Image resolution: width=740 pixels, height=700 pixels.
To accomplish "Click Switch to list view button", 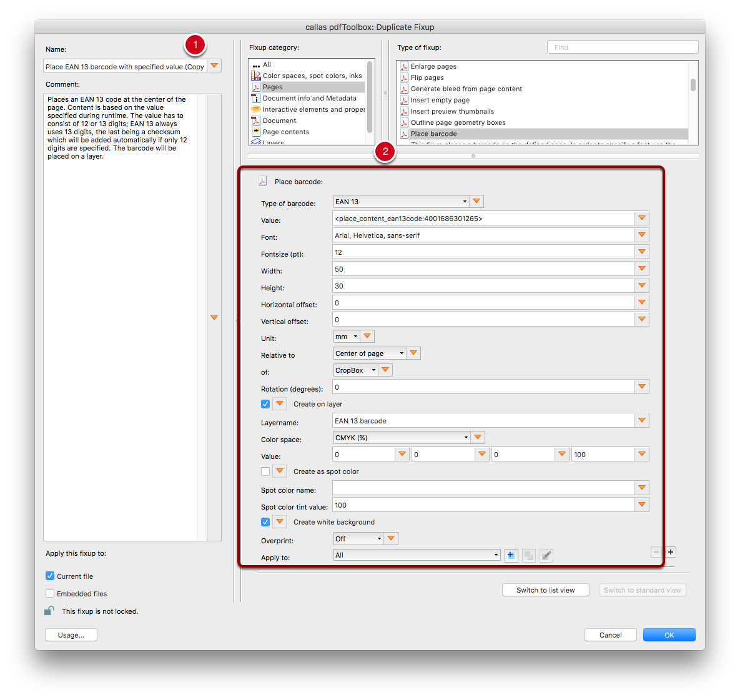I will click(546, 590).
